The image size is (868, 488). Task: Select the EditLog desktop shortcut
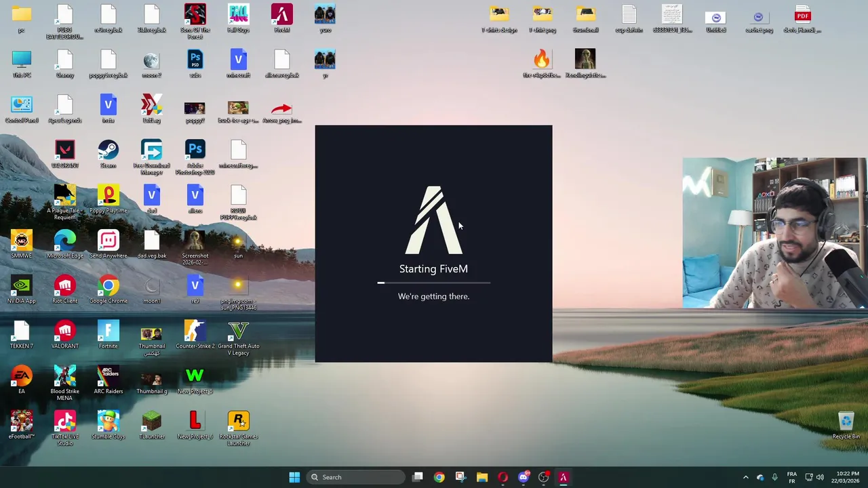pos(151,109)
